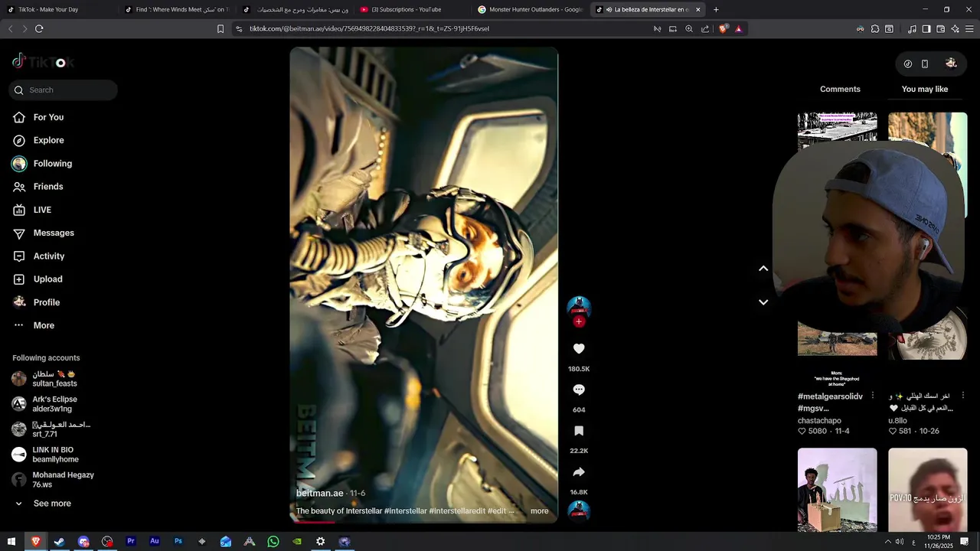Viewport: 980px width, 551px height.
Task: Click the TikTok logo in the sidebar
Action: click(x=42, y=62)
